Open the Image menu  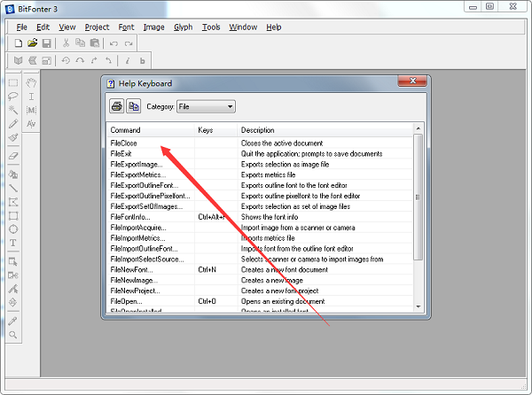[x=153, y=27]
